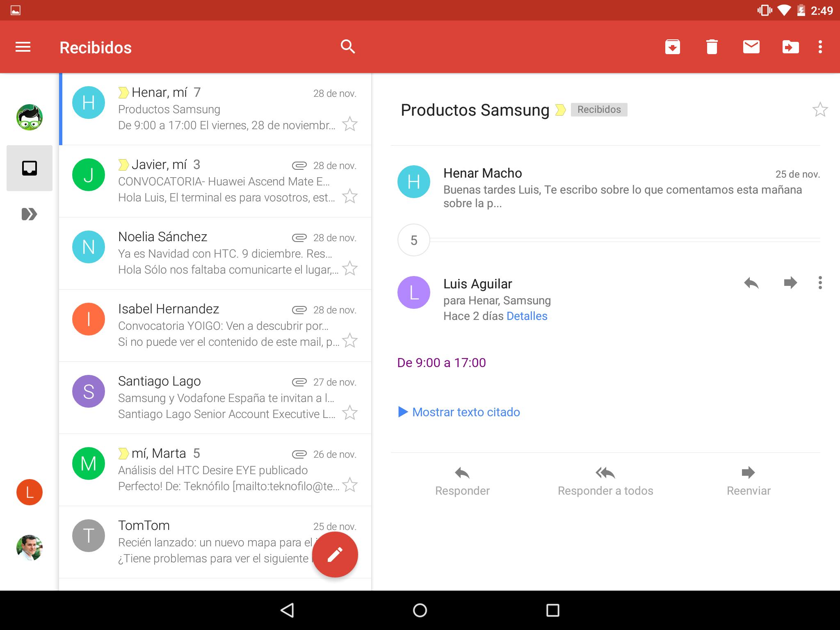Tap red compose pencil button

pos(335,555)
